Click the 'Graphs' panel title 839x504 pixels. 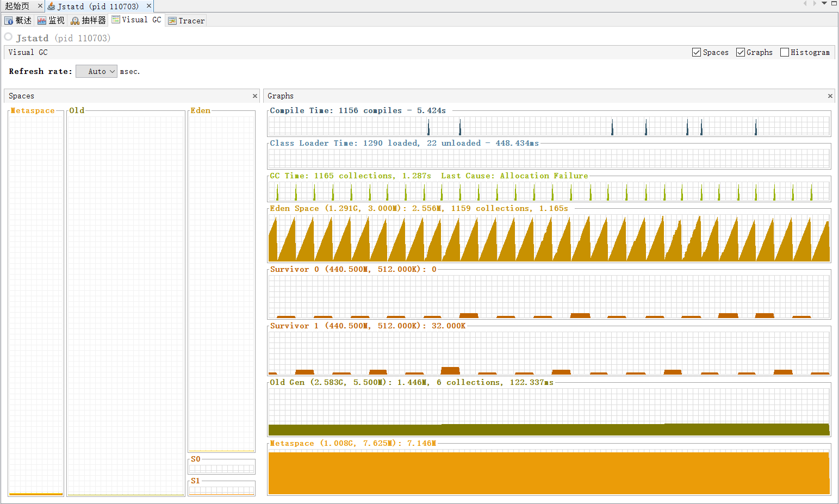point(281,96)
